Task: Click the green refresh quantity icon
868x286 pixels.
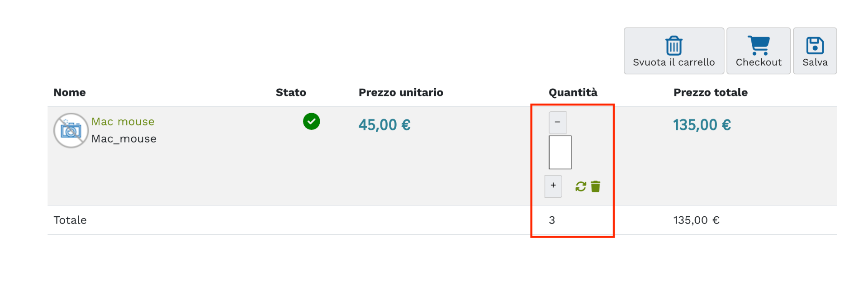Action: (580, 186)
